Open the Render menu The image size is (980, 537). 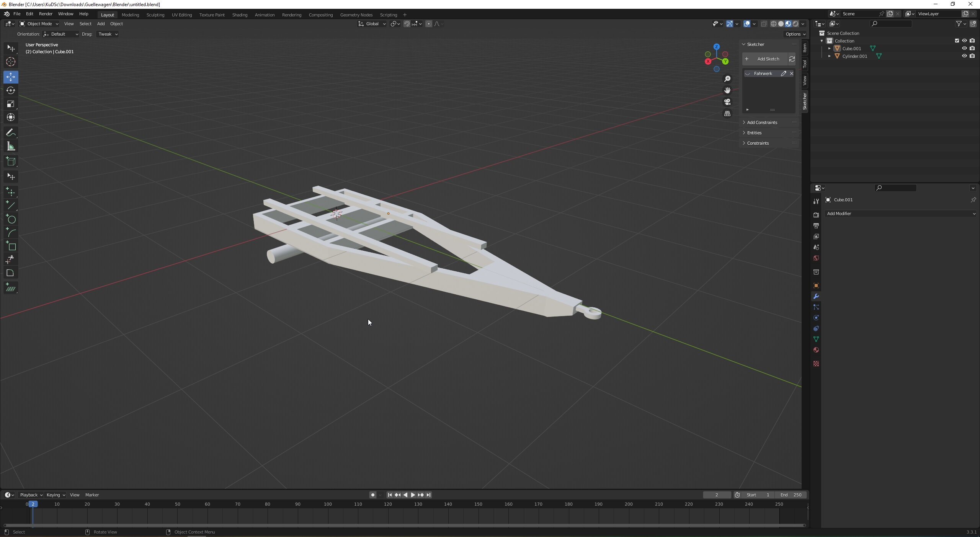pos(46,14)
